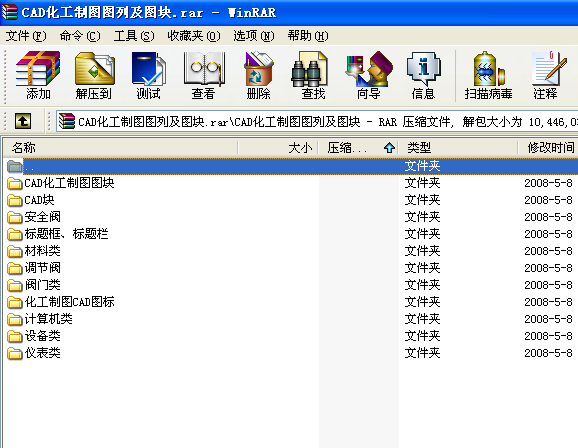Image resolution: width=578 pixels, height=448 pixels.
Task: Click folder icon of 安全阀
Action: [x=15, y=217]
